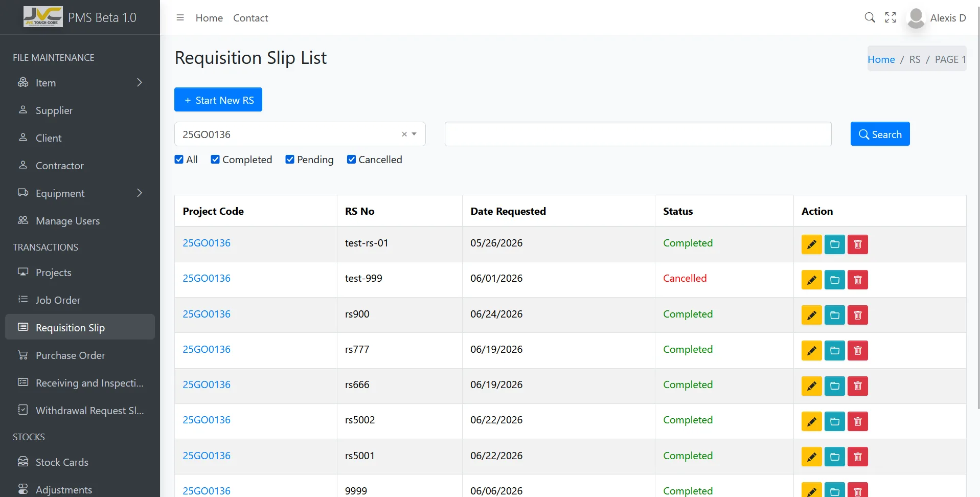
Task: Open Receiving and Inspection in sidebar
Action: (x=80, y=383)
